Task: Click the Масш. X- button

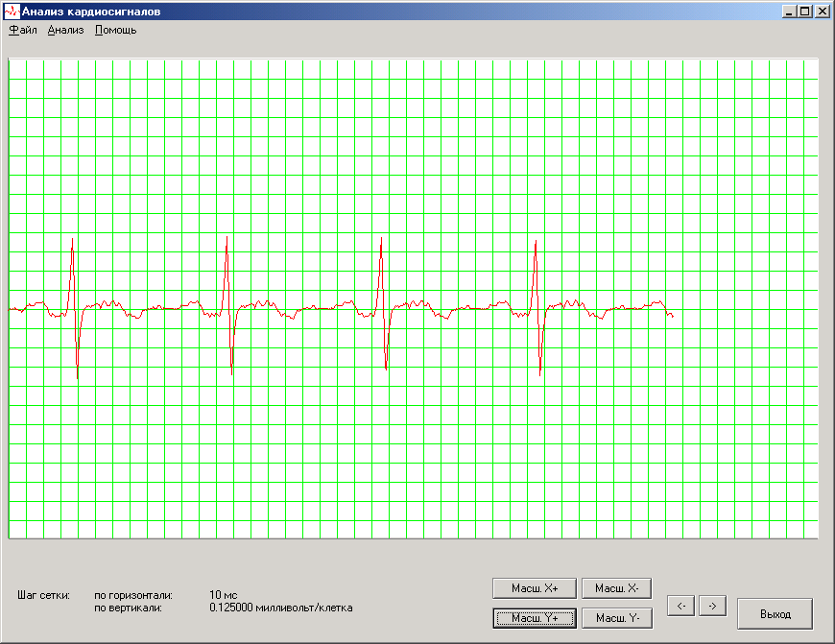Action: tap(617, 588)
